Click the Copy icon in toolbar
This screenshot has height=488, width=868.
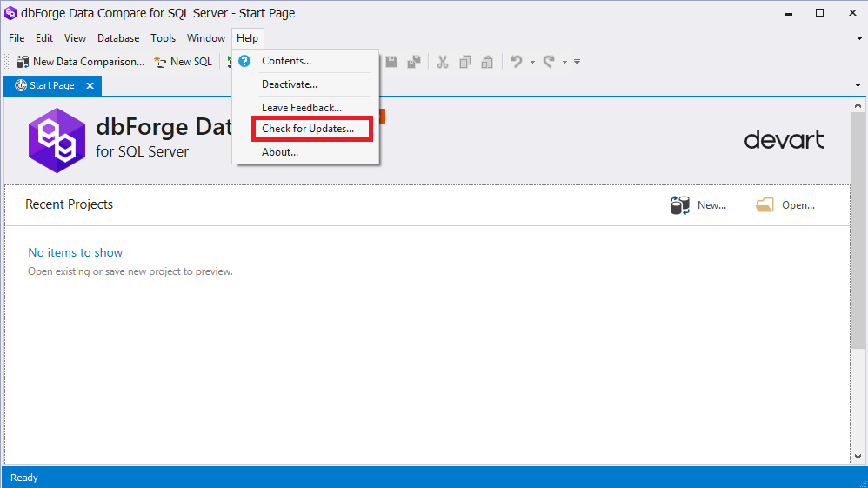(x=465, y=62)
